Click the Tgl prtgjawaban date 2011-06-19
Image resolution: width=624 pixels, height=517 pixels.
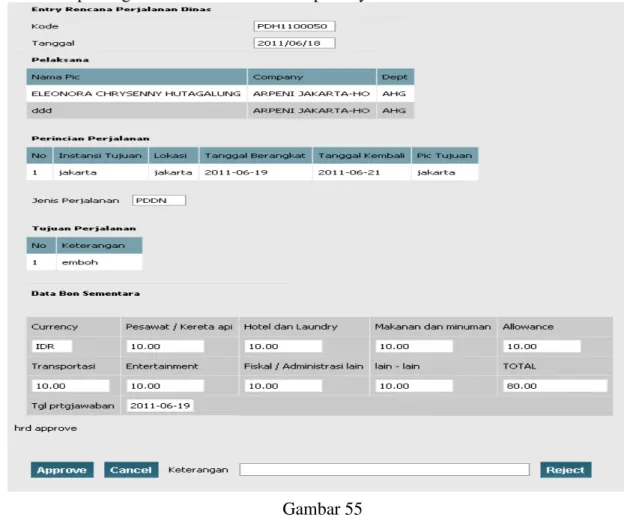pyautogui.click(x=160, y=406)
